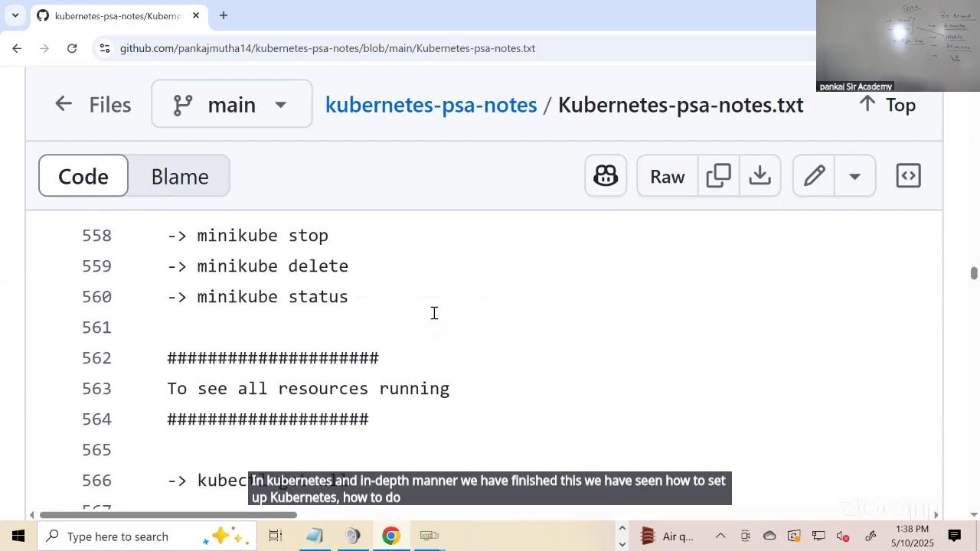Expand the Files side panel arrow
The image size is (980, 551).
pyautogui.click(x=64, y=104)
